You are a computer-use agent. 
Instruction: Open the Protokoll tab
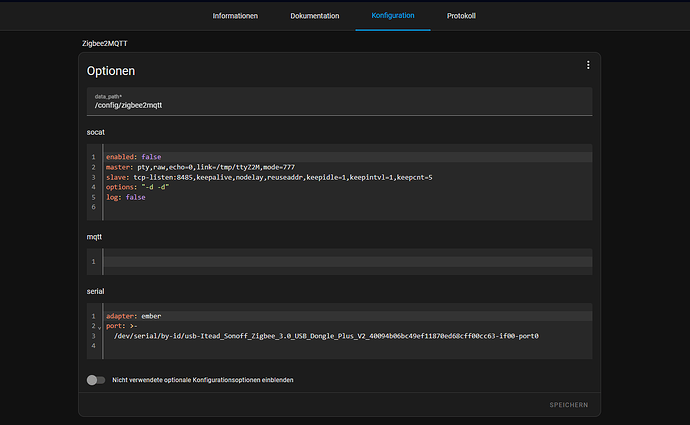461,16
